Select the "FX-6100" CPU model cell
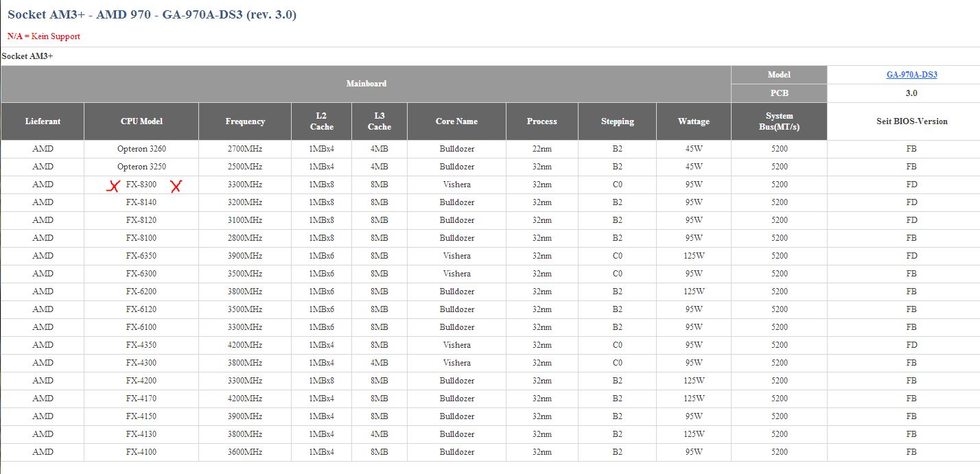 point(141,327)
